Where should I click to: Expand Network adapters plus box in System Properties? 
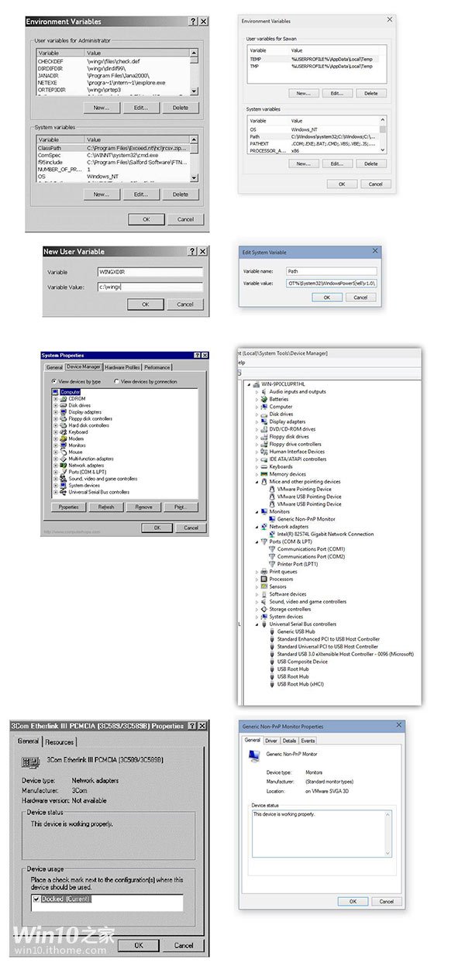[55, 465]
